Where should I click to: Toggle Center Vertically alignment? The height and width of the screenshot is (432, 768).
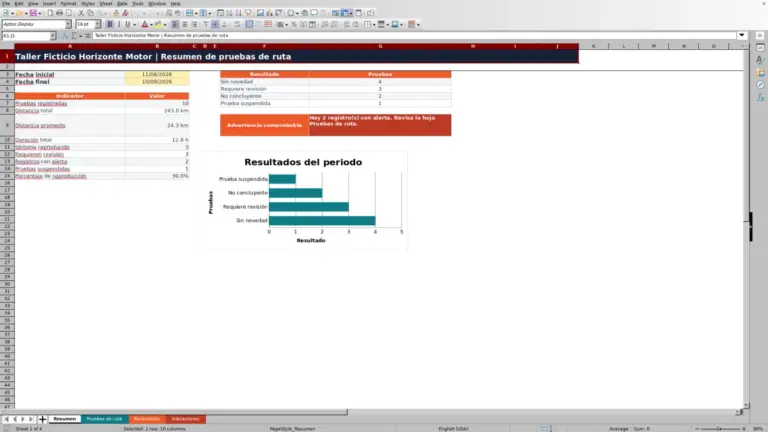[x=215, y=24]
